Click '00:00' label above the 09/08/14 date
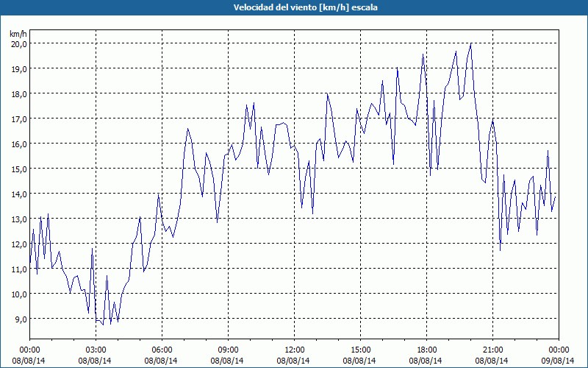 point(559,350)
